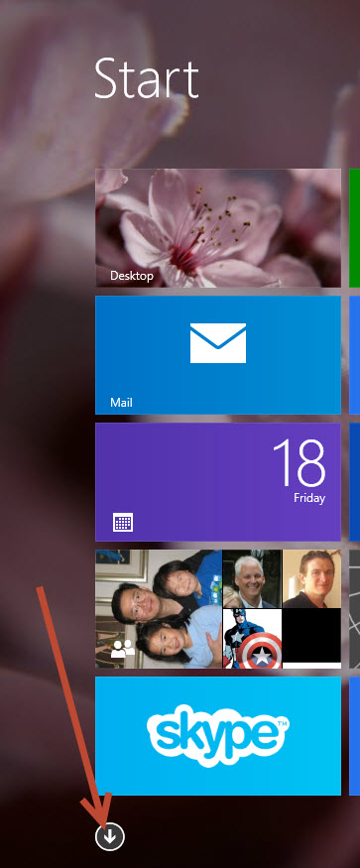Click the white envelope icon on Mail tile
This screenshot has height=868, width=360.
(x=217, y=343)
